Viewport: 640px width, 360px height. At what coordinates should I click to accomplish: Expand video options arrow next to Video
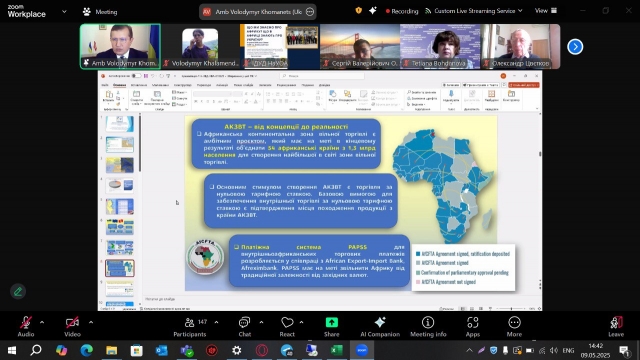click(91, 322)
